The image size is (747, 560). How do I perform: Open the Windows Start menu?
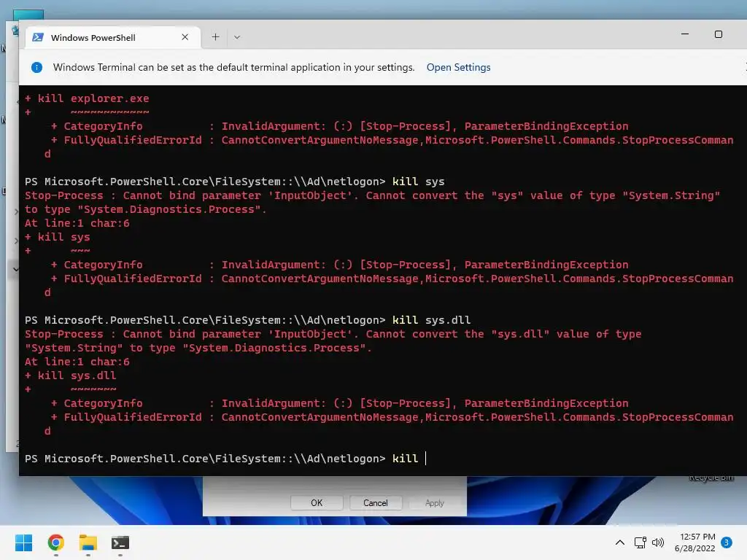pyautogui.click(x=24, y=542)
